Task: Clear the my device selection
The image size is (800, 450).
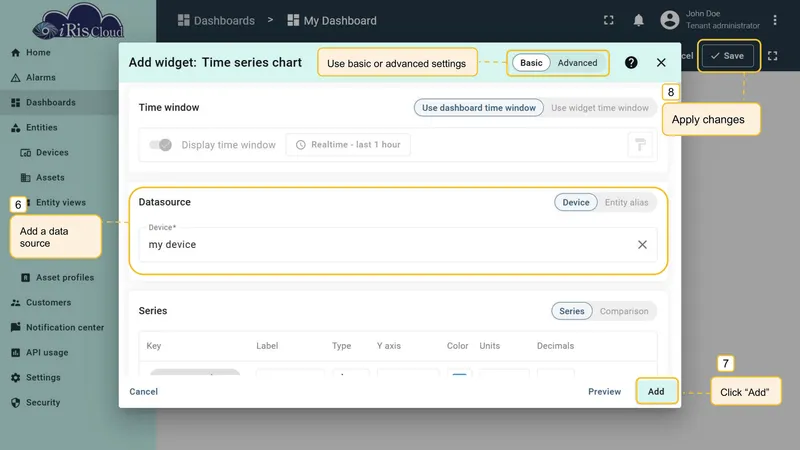Action: [x=642, y=244]
